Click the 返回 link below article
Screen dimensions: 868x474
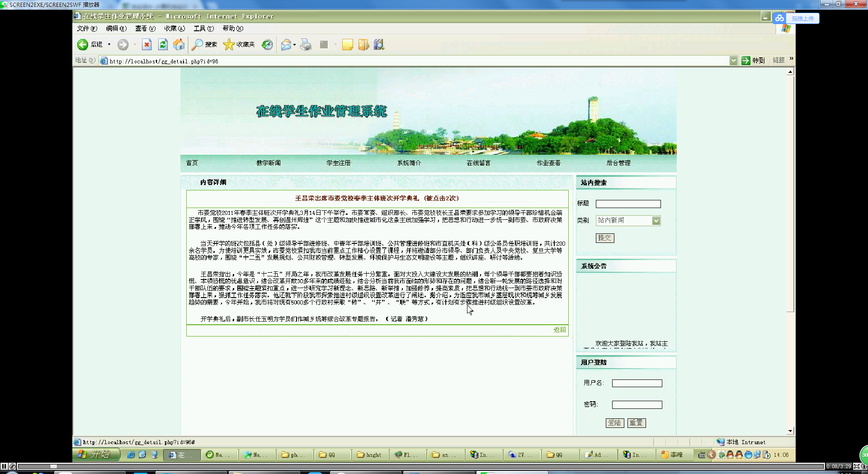click(x=560, y=330)
